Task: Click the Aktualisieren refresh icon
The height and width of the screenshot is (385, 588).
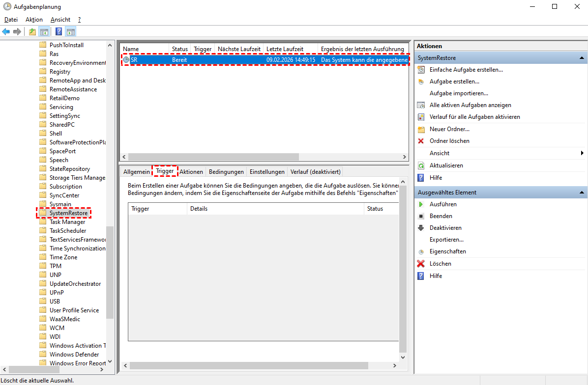Action: coord(421,165)
